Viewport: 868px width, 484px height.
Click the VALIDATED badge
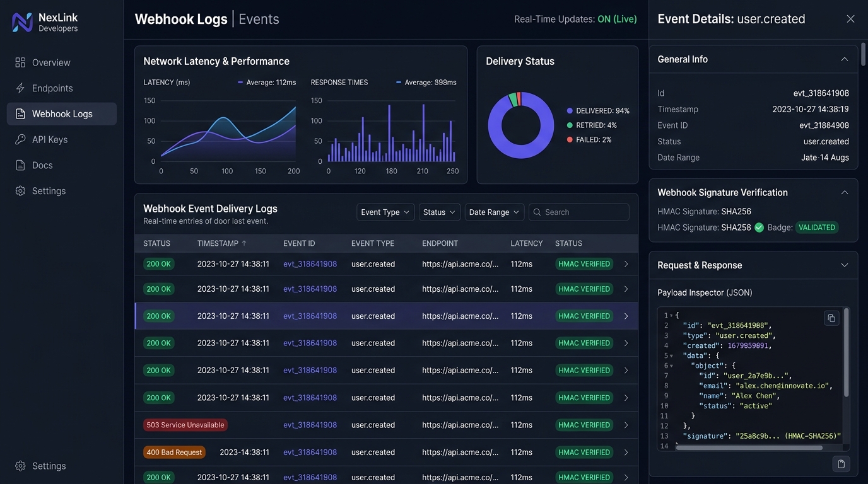point(817,228)
